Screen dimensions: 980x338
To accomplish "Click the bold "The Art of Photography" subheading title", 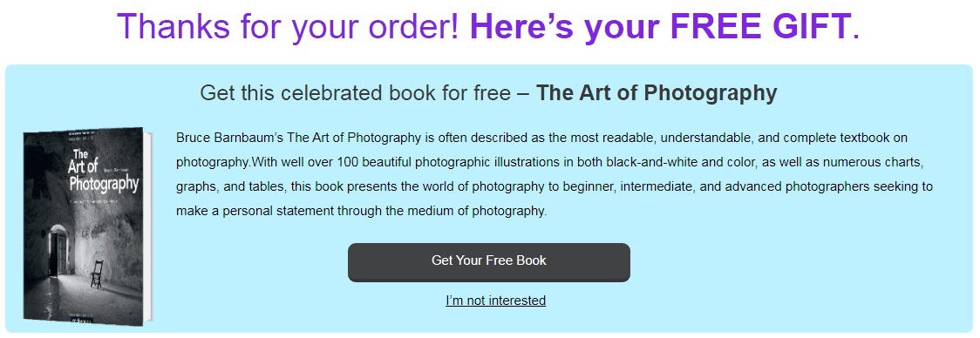I will tap(657, 93).
